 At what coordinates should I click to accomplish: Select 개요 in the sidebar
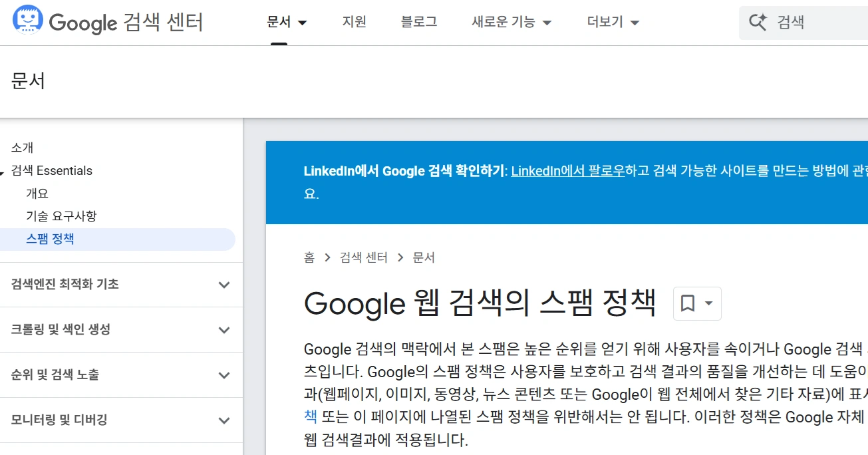click(37, 194)
